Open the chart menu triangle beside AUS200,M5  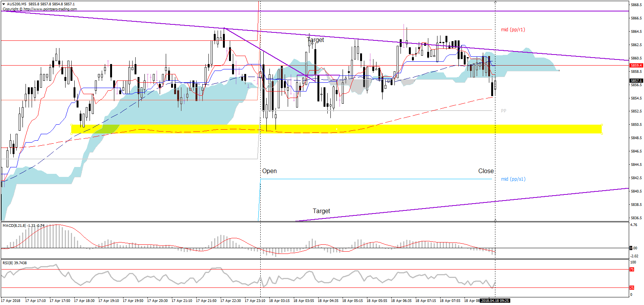[4, 4]
